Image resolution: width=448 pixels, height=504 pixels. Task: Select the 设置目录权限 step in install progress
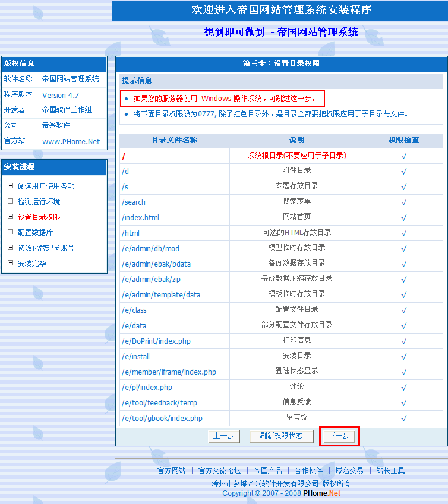39,217
